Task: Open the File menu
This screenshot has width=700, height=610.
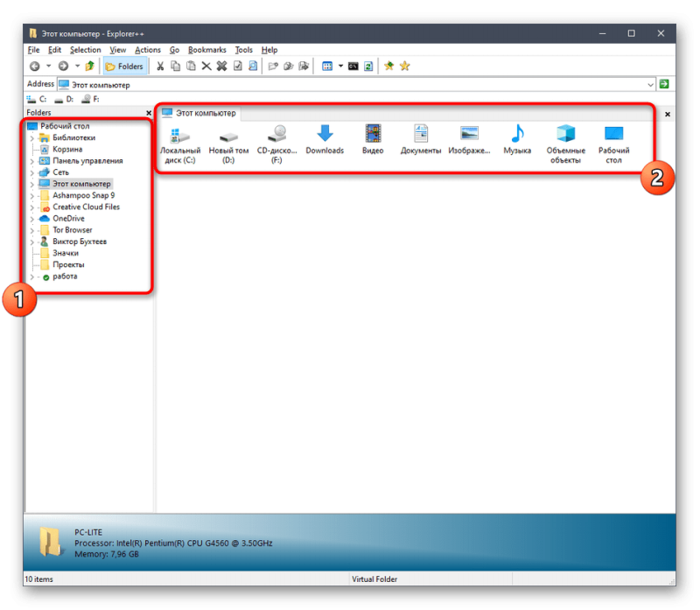Action: (x=33, y=50)
